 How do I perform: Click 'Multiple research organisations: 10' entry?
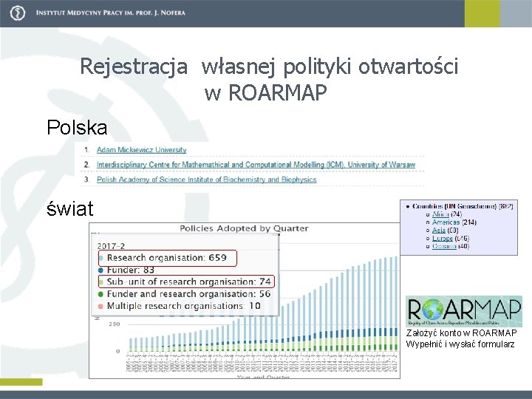tap(179, 306)
